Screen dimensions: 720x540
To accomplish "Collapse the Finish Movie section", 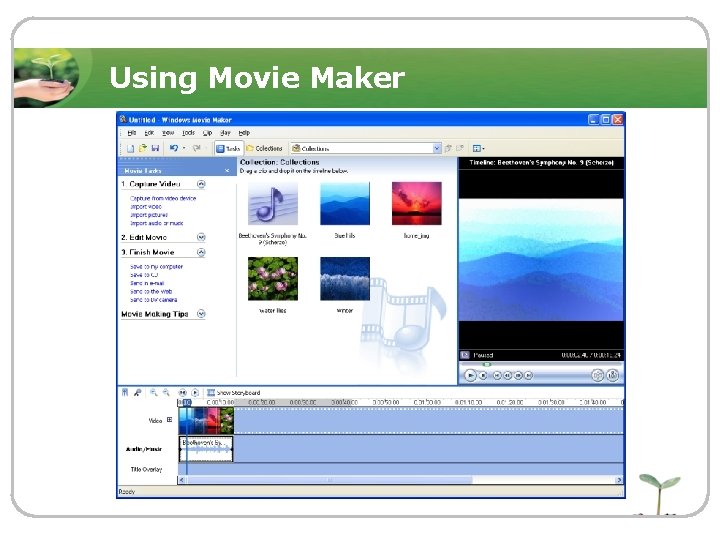I will pyautogui.click(x=201, y=252).
